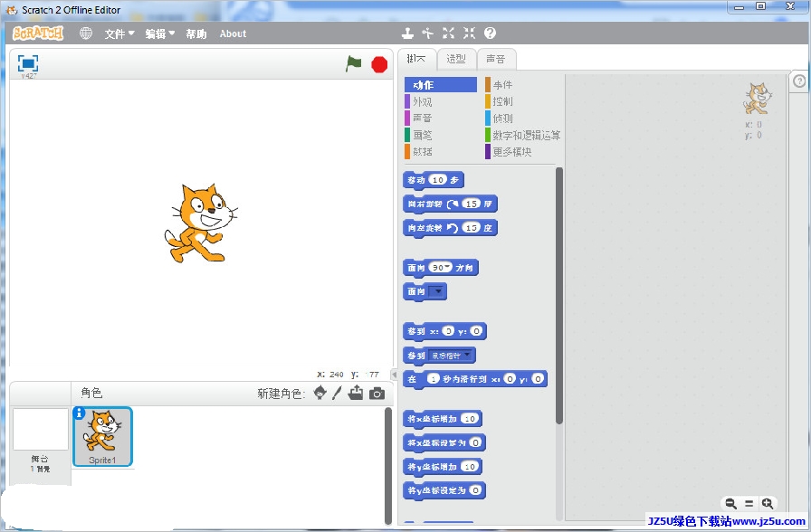811x532 pixels.
Task: Select the Shrink sprite tool
Action: [469, 33]
